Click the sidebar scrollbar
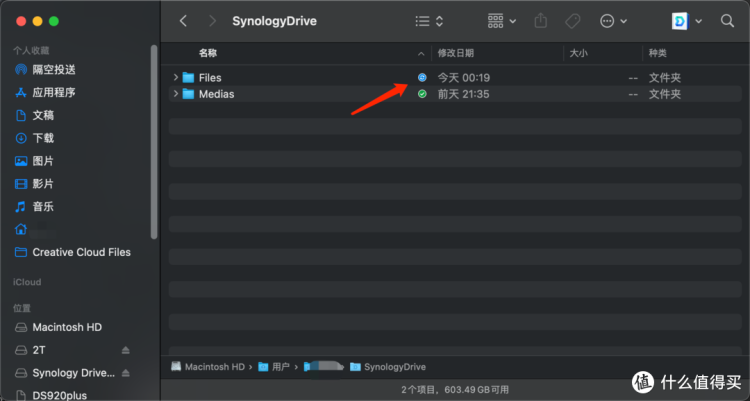Image resolution: width=750 pixels, height=401 pixels. pyautogui.click(x=154, y=142)
